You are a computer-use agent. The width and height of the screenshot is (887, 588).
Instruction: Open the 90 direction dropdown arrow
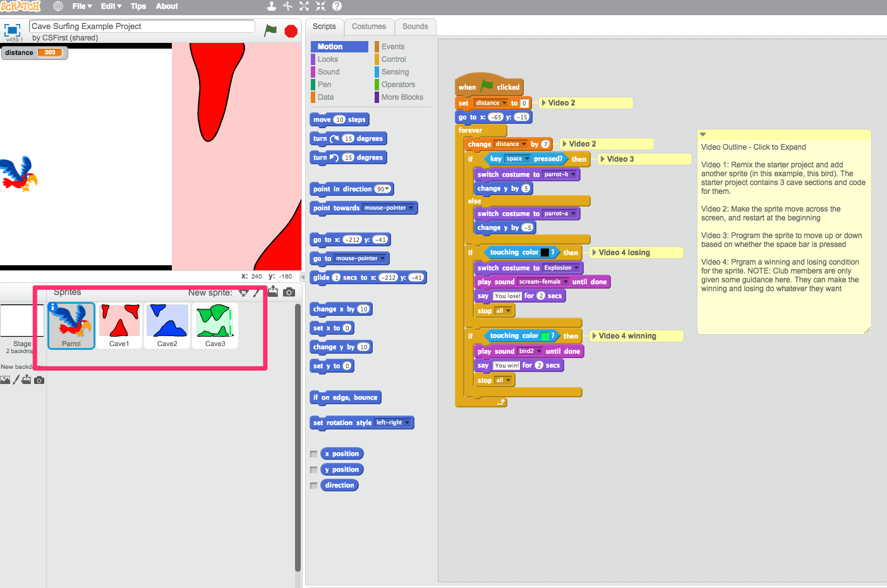coord(387,189)
